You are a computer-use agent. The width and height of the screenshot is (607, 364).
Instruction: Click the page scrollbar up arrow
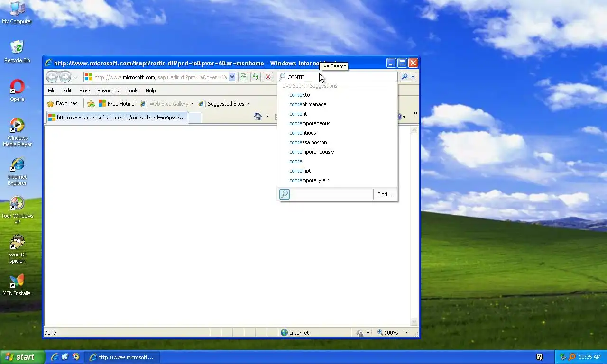pyautogui.click(x=414, y=130)
